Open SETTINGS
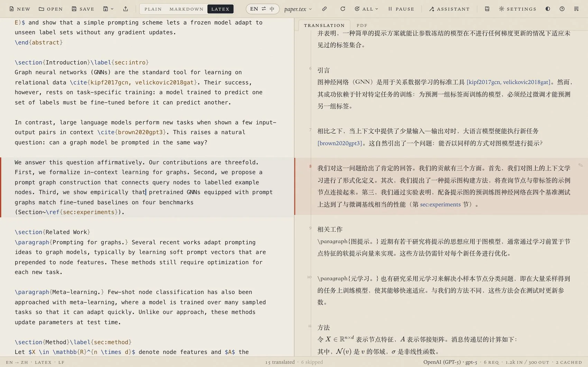Screen dimensions: 588x367 pos(517,9)
